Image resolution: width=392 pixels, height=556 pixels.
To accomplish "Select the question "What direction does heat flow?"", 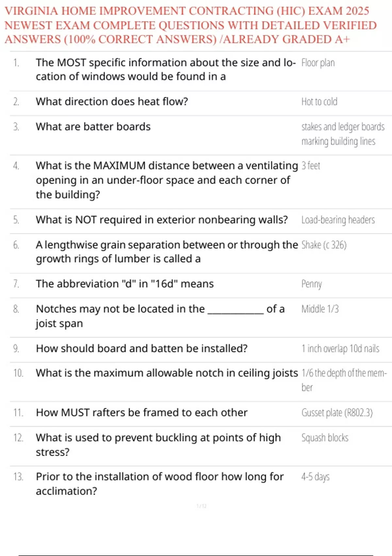I will (x=112, y=102).
